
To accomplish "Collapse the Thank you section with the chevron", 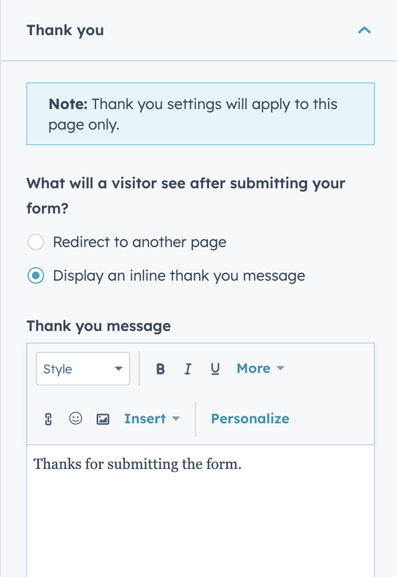I will click(x=364, y=30).
